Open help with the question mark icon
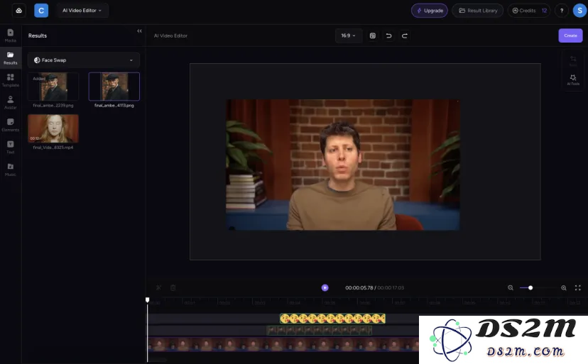Image resolution: width=588 pixels, height=364 pixels. pos(562,11)
